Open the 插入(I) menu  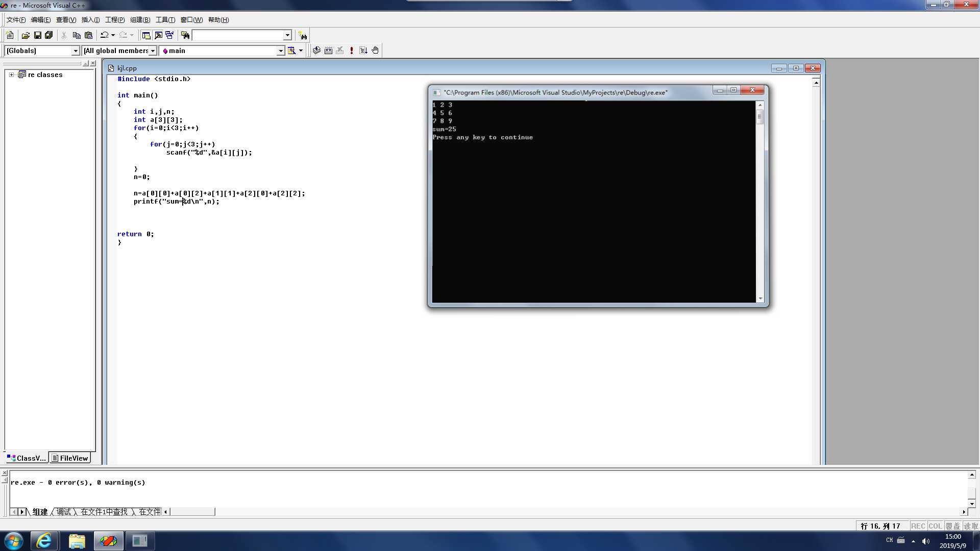pos(90,20)
